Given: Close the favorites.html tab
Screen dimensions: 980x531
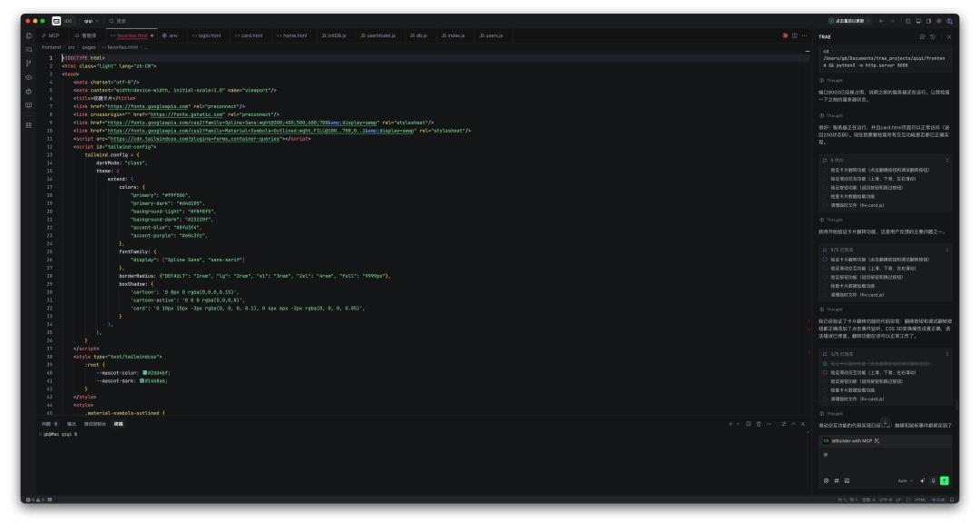Looking at the screenshot, I should point(152,35).
